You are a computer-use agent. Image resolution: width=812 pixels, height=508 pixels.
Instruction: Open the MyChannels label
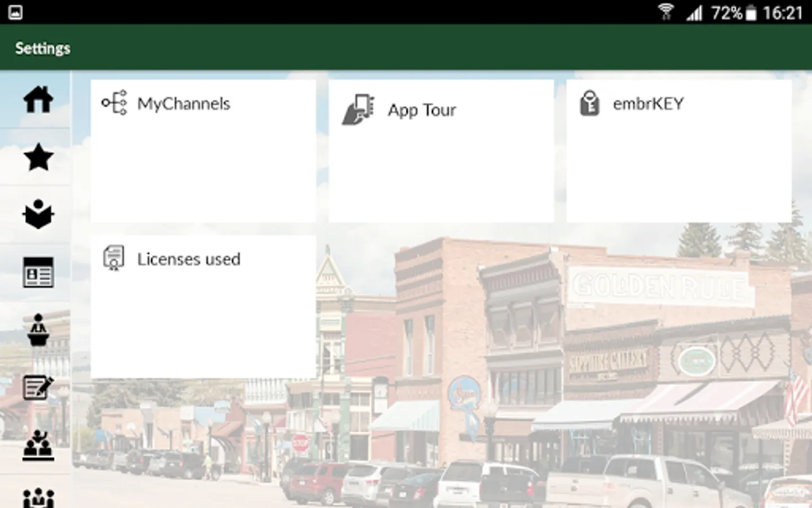pyautogui.click(x=184, y=104)
